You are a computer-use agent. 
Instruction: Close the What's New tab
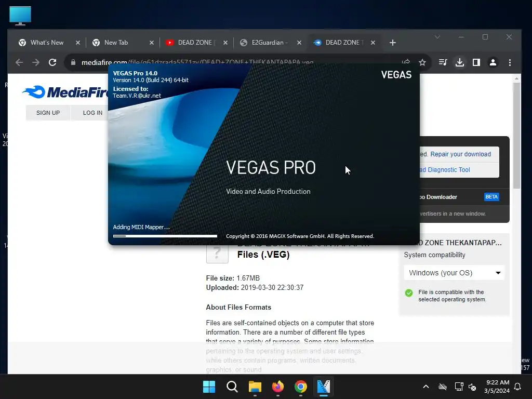78,43
